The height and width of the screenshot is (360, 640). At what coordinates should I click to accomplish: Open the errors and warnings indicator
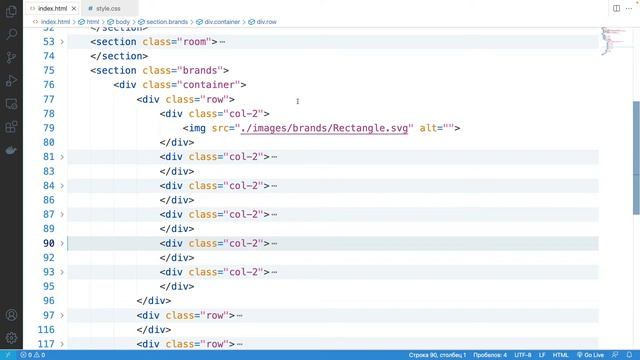(x=33, y=355)
